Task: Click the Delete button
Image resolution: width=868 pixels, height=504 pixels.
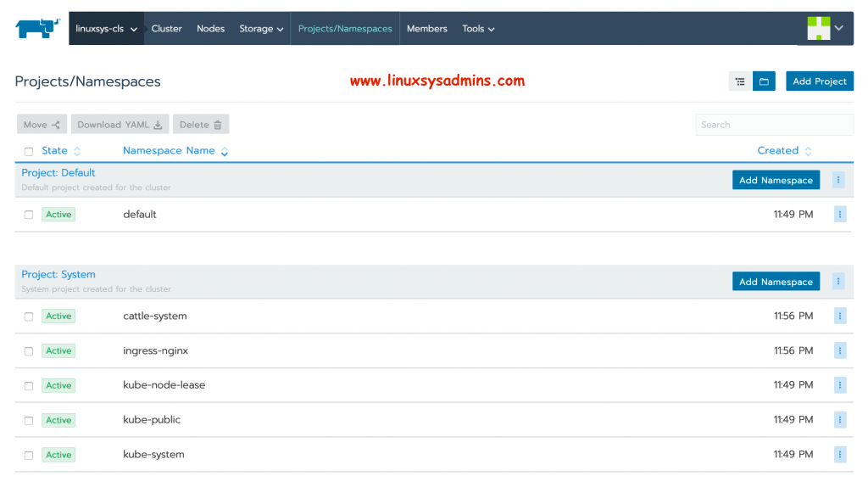Action: tap(201, 125)
